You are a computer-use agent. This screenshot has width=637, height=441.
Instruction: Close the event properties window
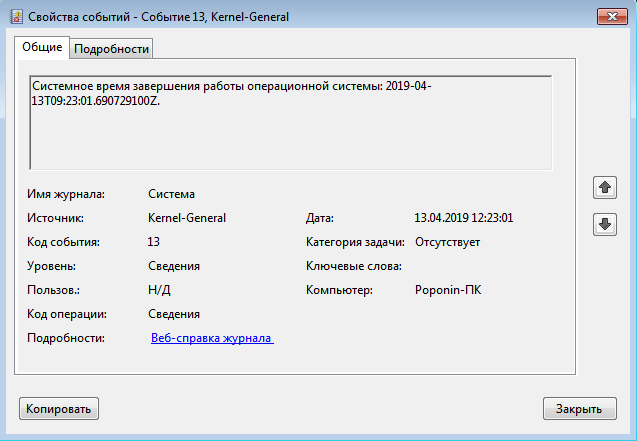[x=612, y=17]
